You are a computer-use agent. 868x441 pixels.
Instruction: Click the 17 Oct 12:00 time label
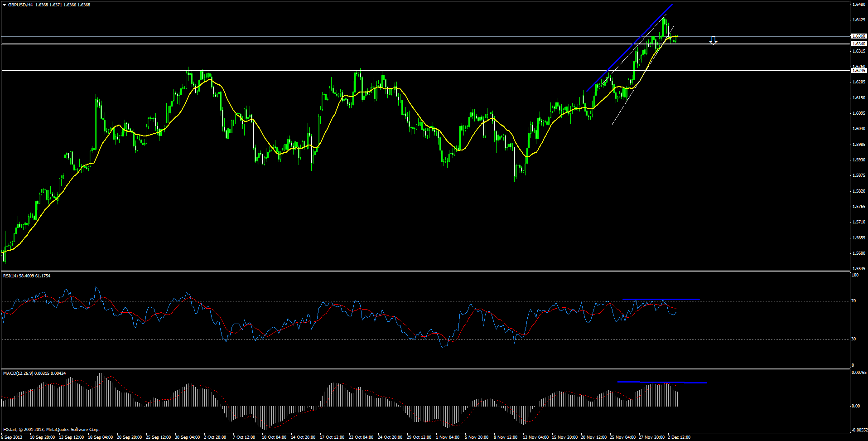(333, 437)
